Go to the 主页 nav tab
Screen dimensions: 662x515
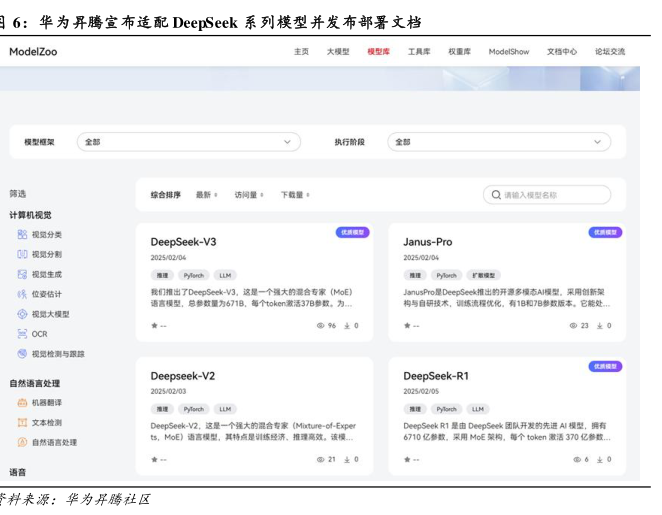click(301, 52)
